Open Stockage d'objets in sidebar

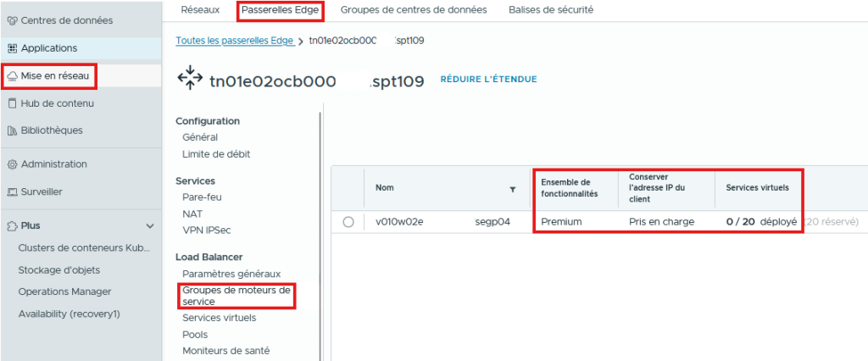coord(58,270)
